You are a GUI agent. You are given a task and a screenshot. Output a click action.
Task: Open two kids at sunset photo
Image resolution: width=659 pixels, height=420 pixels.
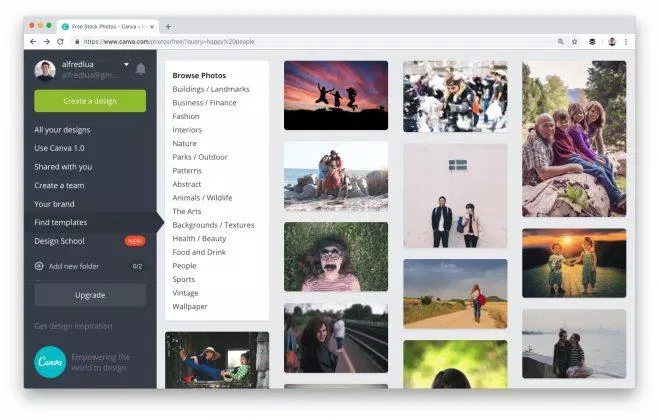tap(574, 263)
